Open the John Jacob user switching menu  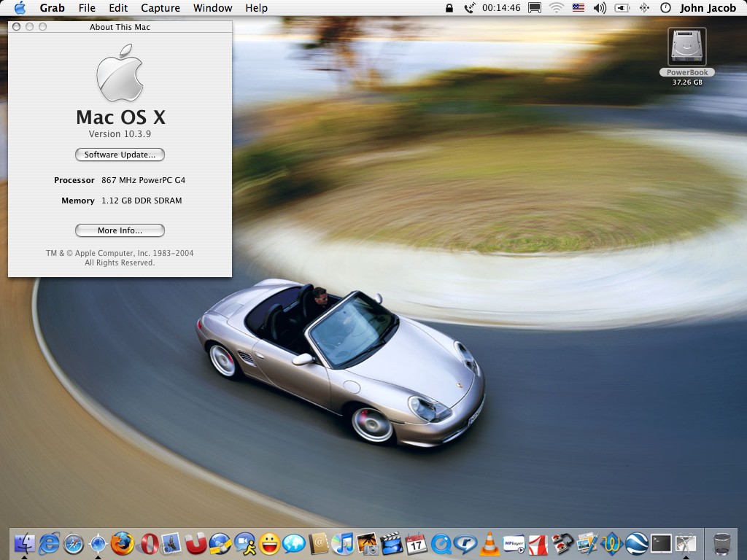pyautogui.click(x=708, y=7)
